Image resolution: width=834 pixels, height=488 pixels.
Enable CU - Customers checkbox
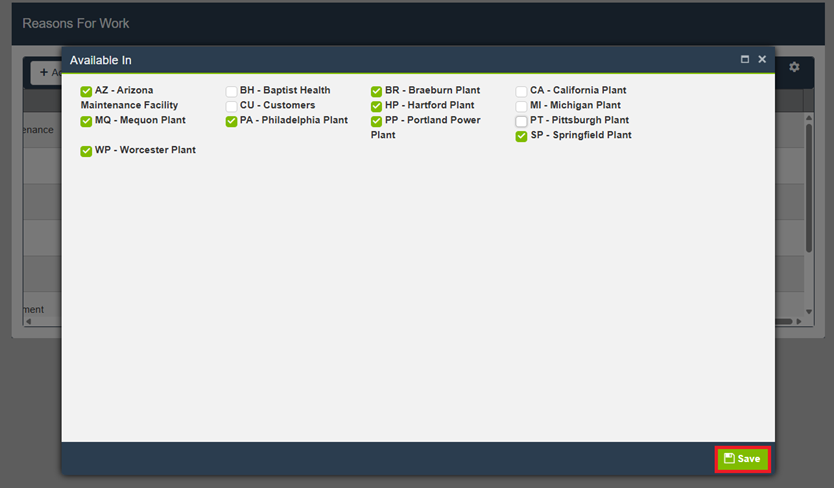[x=231, y=106]
